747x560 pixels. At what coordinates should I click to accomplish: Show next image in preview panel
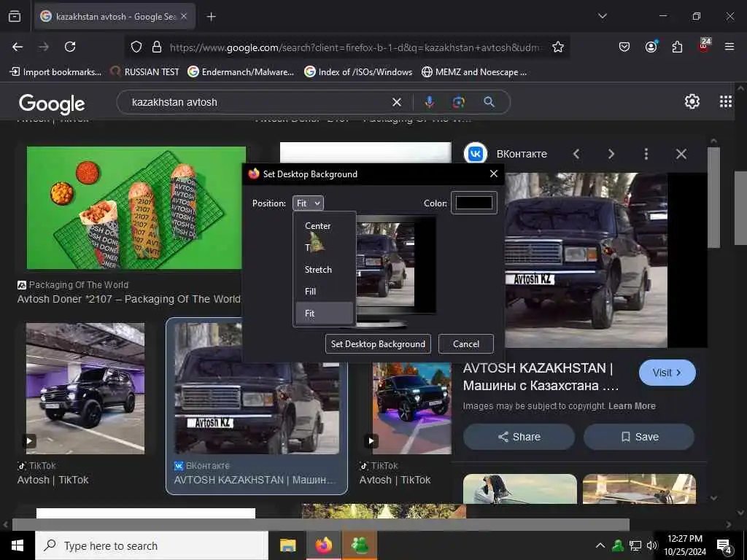pyautogui.click(x=611, y=154)
